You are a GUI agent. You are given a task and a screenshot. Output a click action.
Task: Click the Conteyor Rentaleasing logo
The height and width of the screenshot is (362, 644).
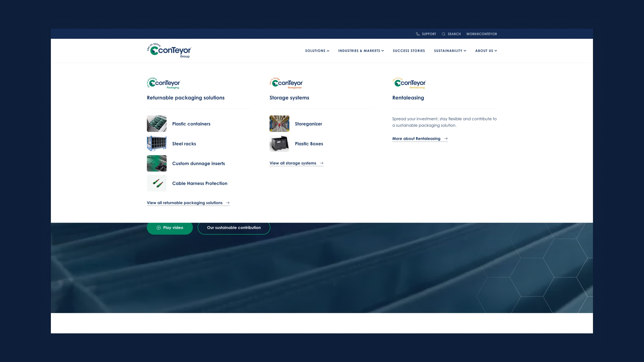pos(409,83)
